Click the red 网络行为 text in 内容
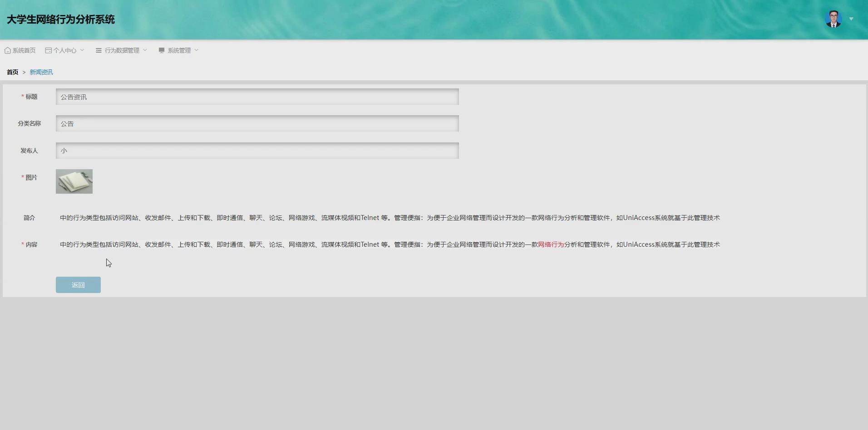This screenshot has width=868, height=430. coord(551,244)
